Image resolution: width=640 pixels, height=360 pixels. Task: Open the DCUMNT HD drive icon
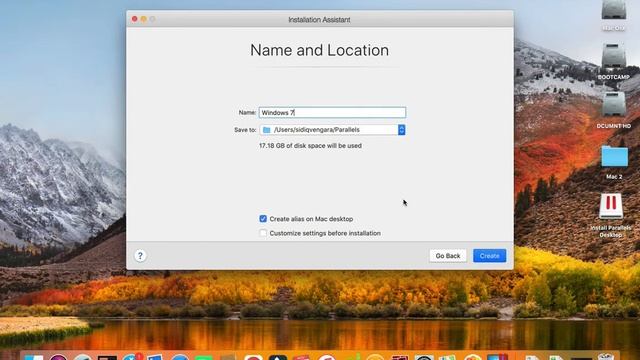(x=613, y=105)
